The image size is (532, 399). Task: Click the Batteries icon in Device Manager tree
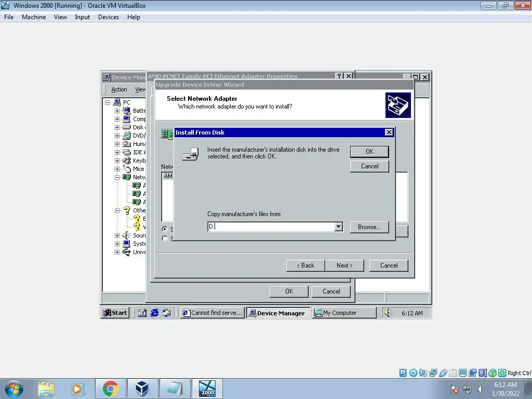(x=127, y=111)
